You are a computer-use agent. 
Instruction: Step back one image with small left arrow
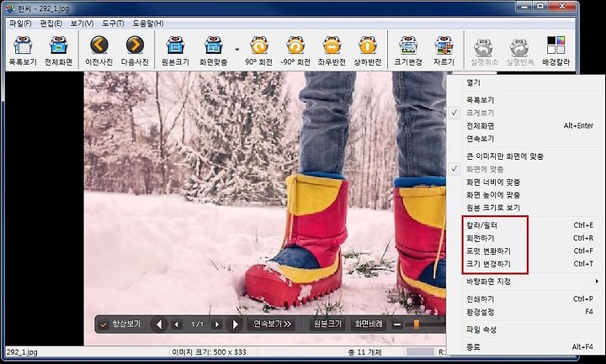coord(177,324)
